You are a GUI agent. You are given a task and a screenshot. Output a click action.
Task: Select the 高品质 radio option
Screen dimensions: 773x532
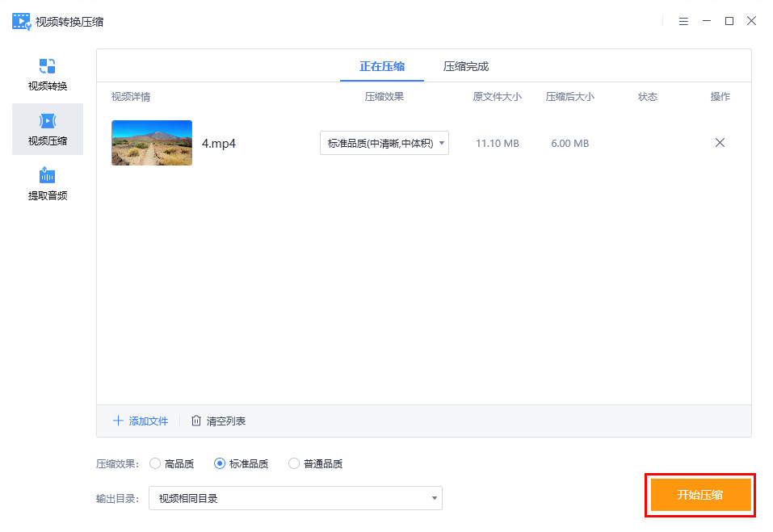(x=171, y=463)
